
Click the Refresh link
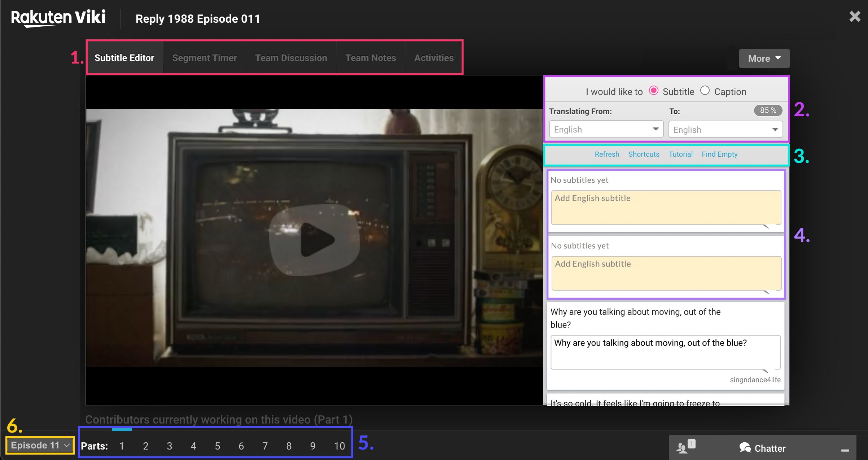(x=607, y=154)
